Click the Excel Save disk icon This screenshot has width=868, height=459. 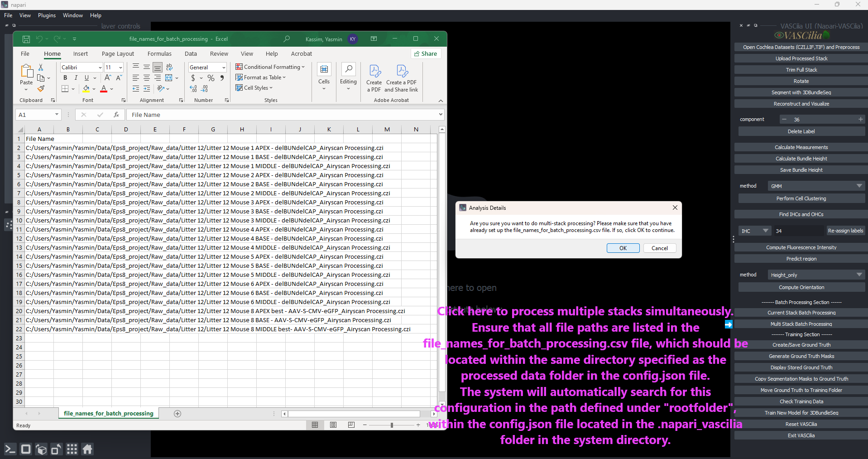point(26,39)
